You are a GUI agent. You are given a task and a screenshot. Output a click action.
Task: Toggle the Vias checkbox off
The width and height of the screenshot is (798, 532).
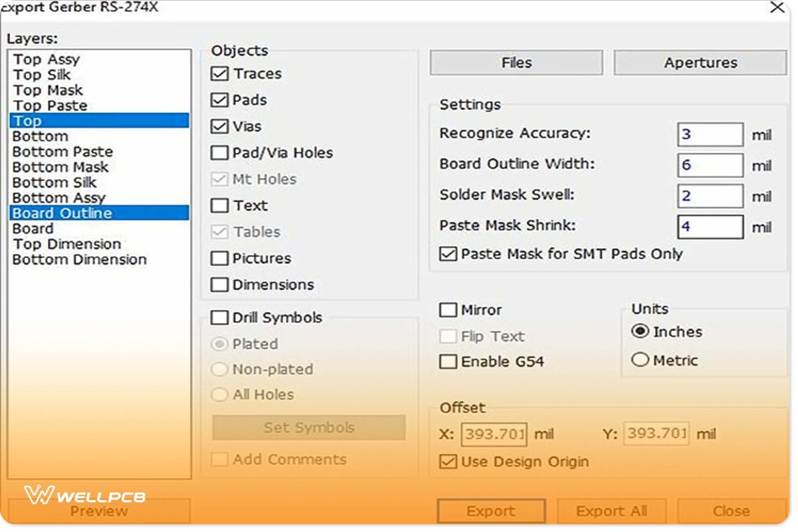point(219,126)
